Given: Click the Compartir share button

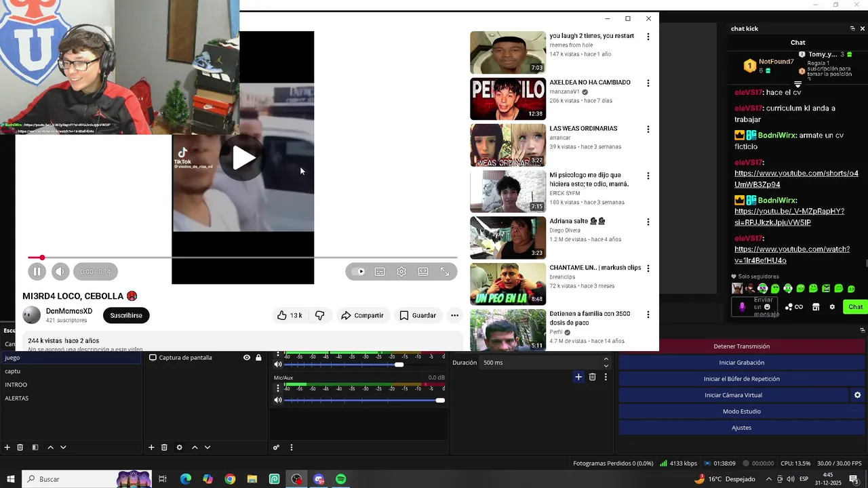Looking at the screenshot, I should pos(362,315).
